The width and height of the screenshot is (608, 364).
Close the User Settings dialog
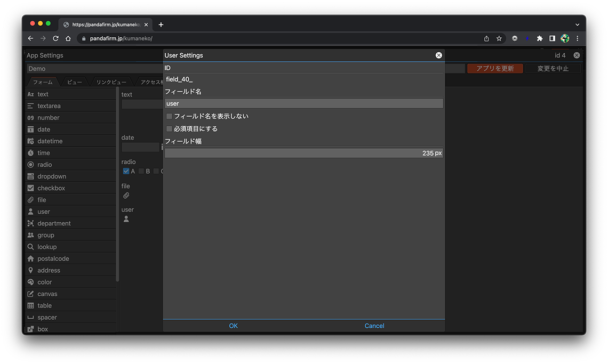coord(438,55)
